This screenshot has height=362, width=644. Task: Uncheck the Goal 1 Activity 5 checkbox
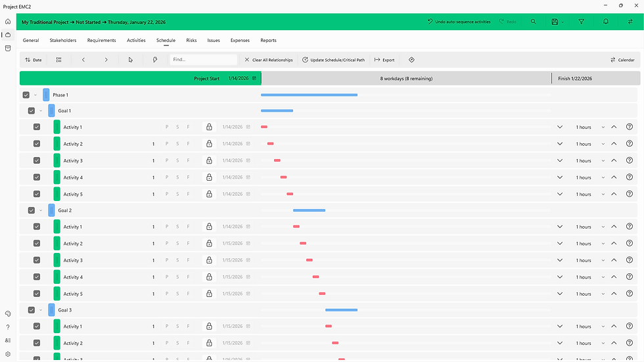point(37,194)
